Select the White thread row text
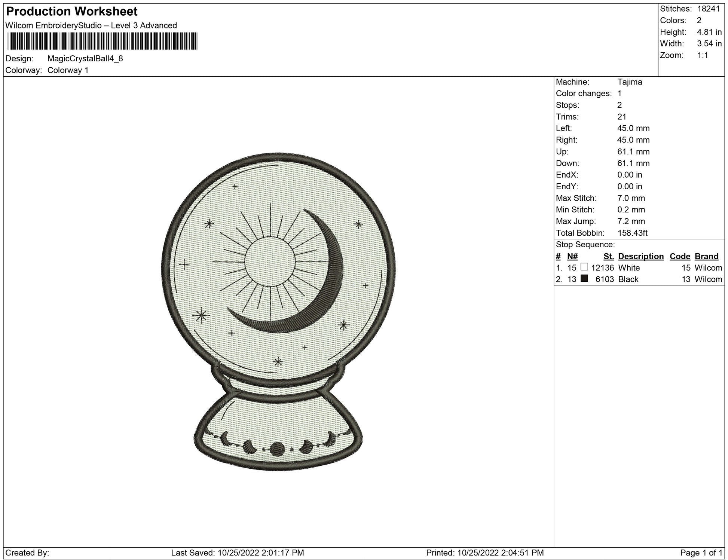 (x=629, y=268)
